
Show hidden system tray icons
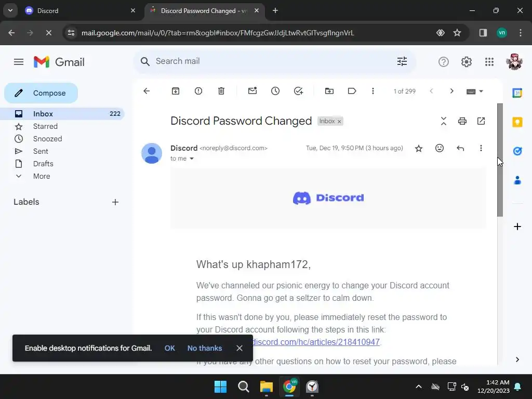[419, 387]
